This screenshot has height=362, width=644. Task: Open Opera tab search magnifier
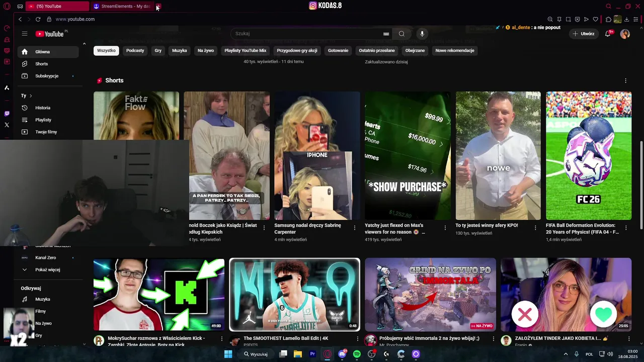pyautogui.click(x=608, y=7)
